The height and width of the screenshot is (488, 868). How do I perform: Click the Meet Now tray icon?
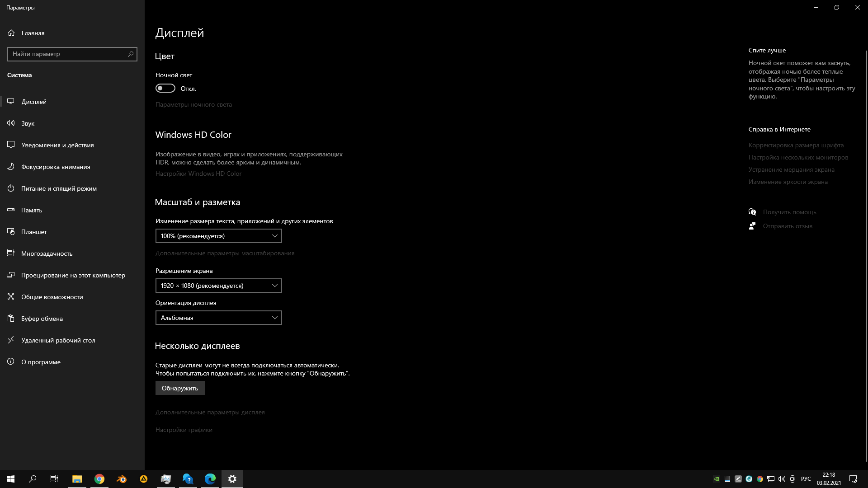[793, 479]
